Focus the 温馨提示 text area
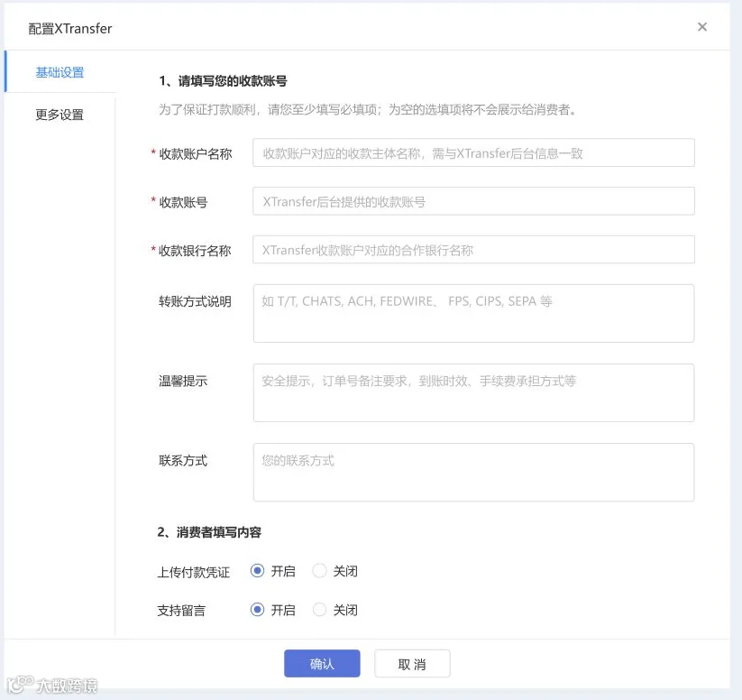This screenshot has width=742, height=700. tap(473, 392)
